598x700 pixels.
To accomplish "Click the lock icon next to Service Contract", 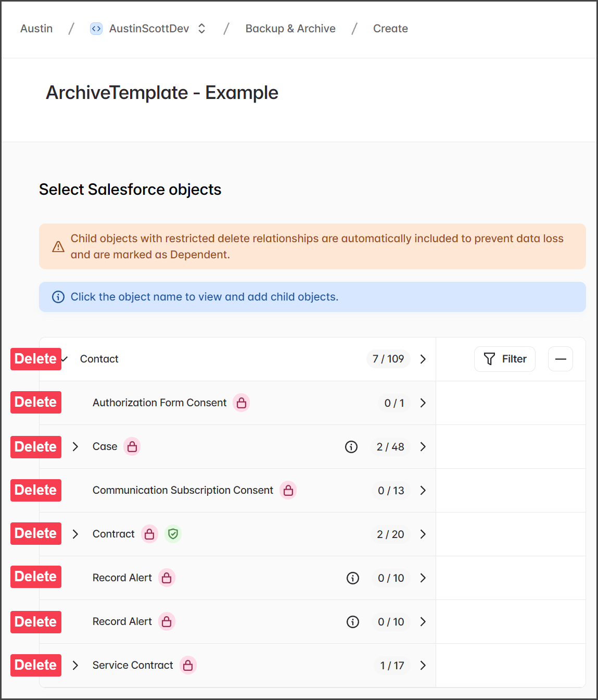I will [x=188, y=665].
